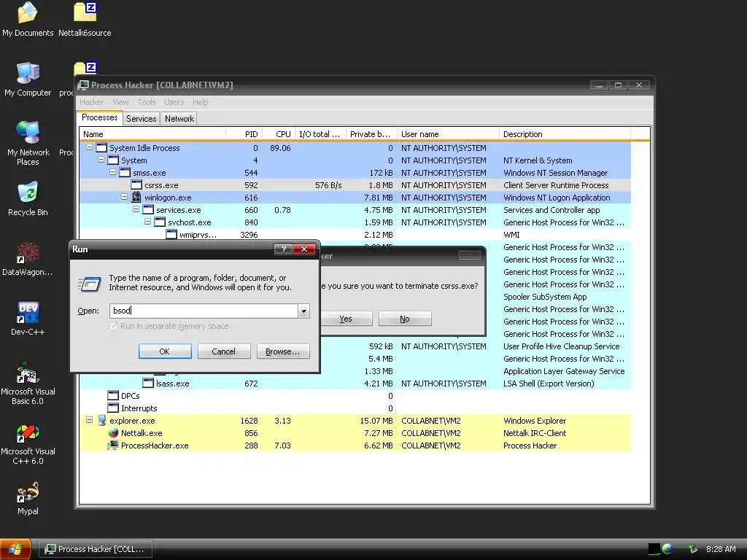Click Yes to terminate csrss.exe
Viewport: 747px width, 560px height.
point(346,319)
